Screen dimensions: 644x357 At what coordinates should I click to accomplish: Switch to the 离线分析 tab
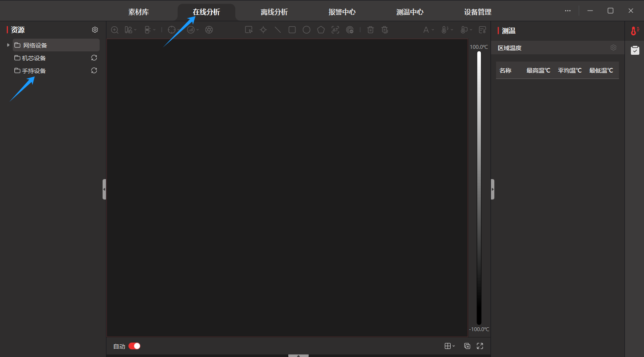point(274,12)
